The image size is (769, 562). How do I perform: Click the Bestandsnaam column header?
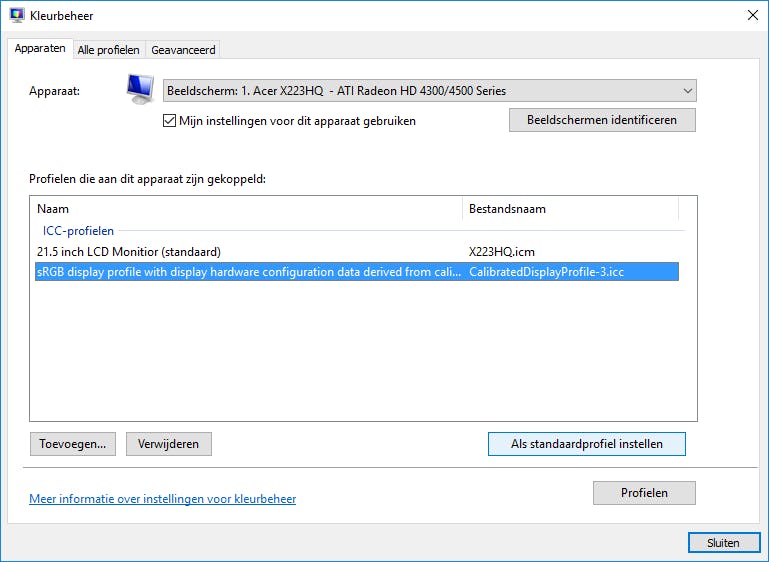click(570, 209)
